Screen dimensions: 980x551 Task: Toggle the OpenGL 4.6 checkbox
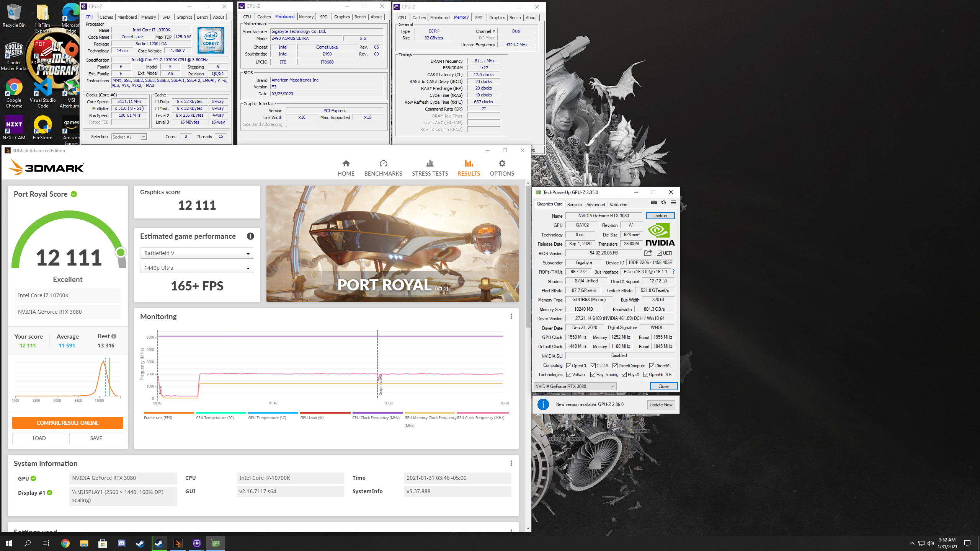pyautogui.click(x=645, y=375)
